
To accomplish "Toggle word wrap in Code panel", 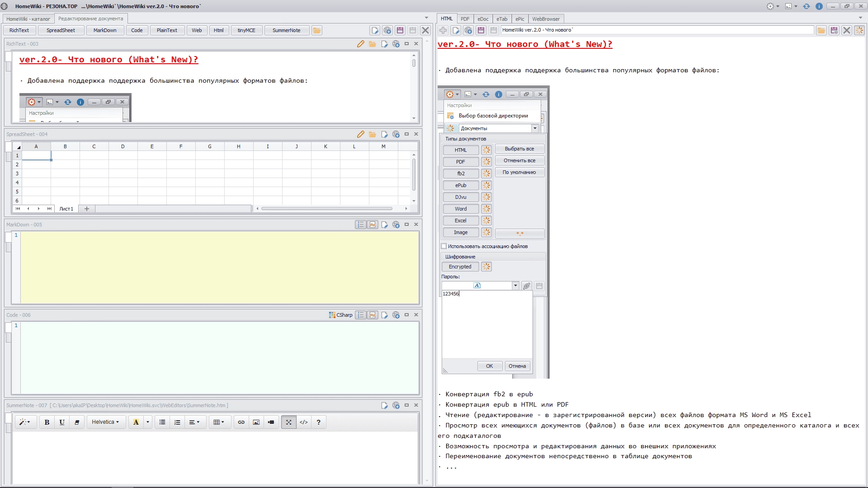I will (x=373, y=315).
